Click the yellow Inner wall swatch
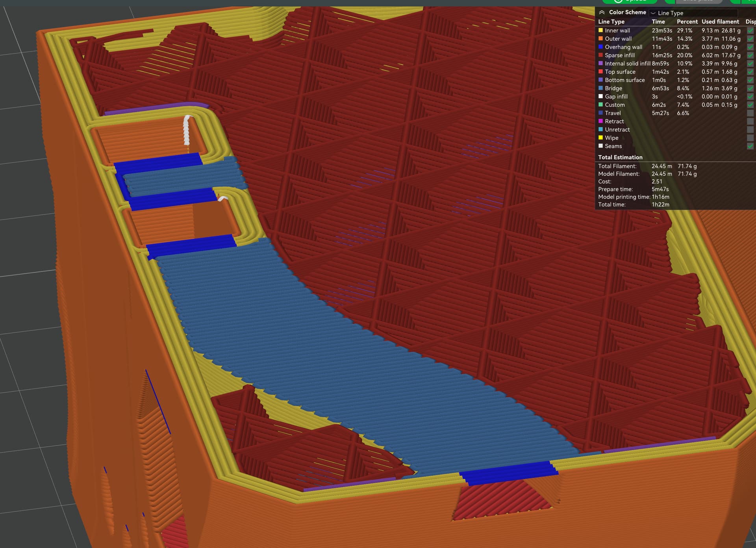 coord(600,30)
